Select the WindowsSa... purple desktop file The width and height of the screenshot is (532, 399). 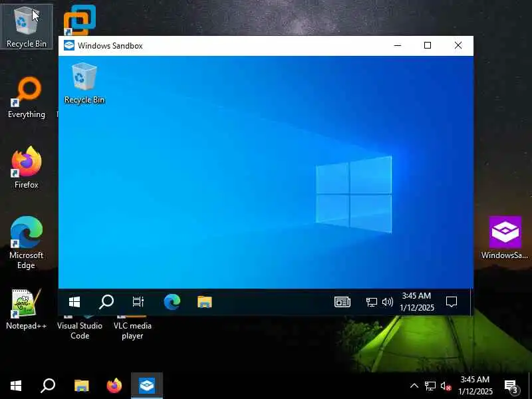coord(505,238)
